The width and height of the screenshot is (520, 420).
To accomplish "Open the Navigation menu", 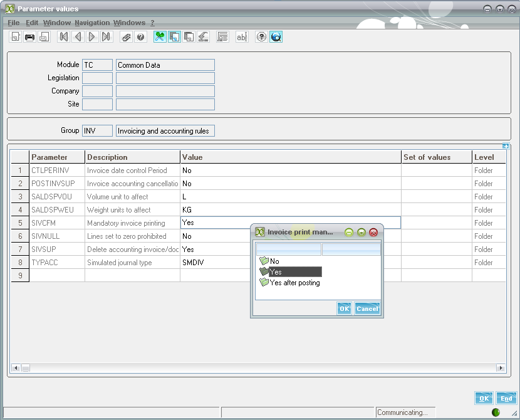I will click(92, 23).
